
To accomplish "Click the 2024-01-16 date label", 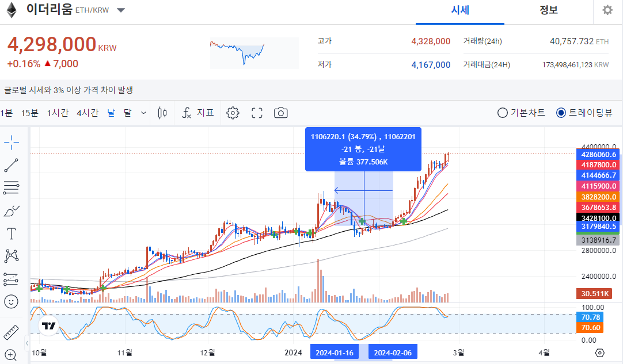I will click(335, 352).
